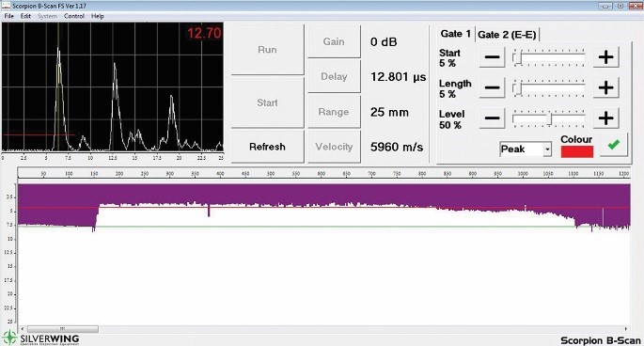Screen dimensions: 644x346
Task: Select the Gate 1 tab
Action: (x=455, y=34)
